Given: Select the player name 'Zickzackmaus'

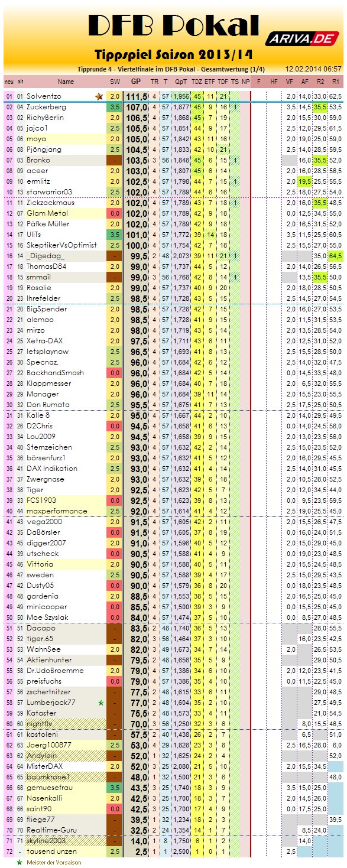Looking at the screenshot, I should (x=49, y=203).
